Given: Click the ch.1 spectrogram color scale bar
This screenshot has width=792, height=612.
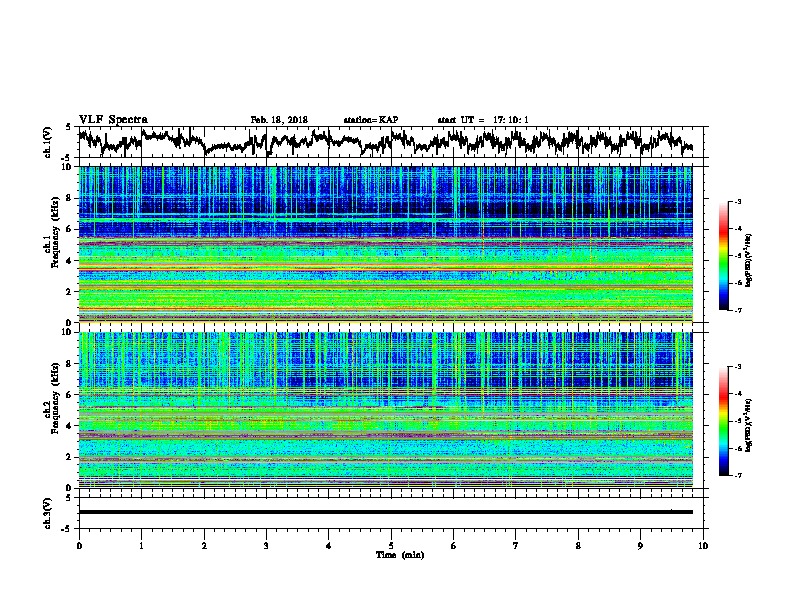Looking at the screenshot, I should coord(723,256).
